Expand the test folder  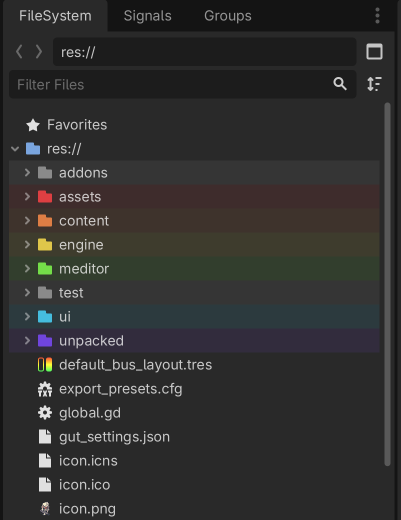click(x=27, y=293)
